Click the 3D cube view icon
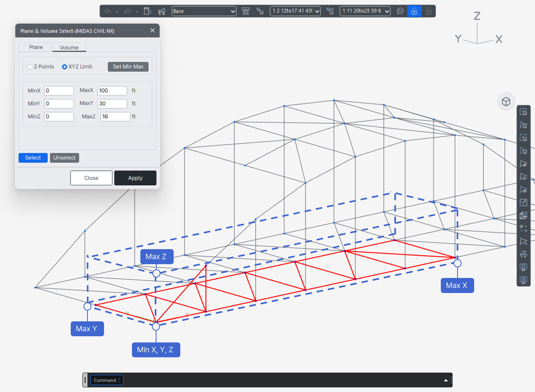Viewport: 535px width, 392px height. (x=506, y=102)
